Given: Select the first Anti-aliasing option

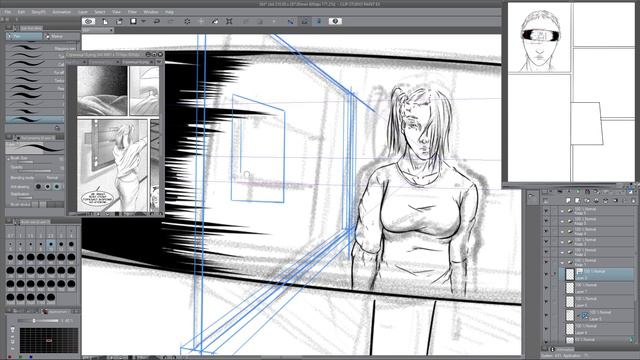Looking at the screenshot, I should coord(38,187).
